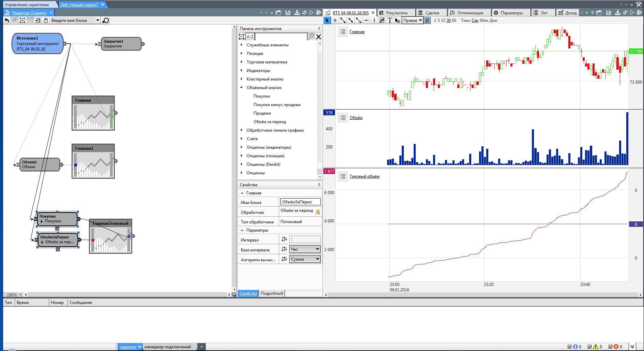
Task: Open the Объём pane list icon
Action: coord(343,118)
